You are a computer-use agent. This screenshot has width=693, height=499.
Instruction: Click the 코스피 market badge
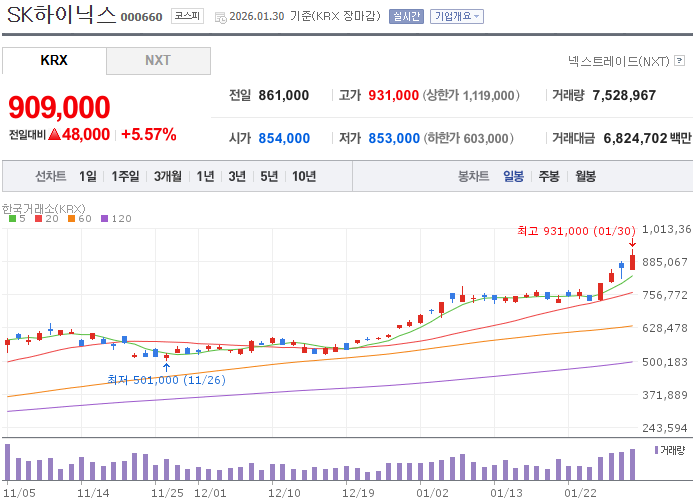187,16
